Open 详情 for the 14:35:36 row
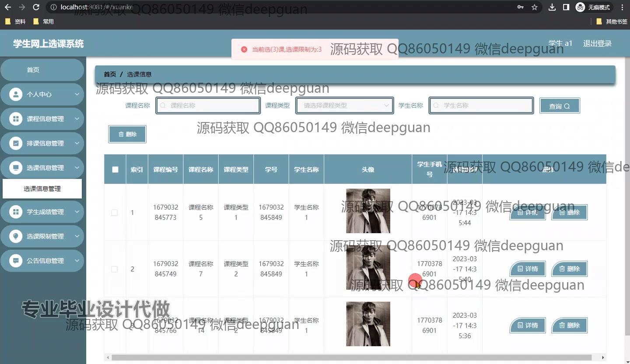The image size is (630, 364). click(528, 325)
